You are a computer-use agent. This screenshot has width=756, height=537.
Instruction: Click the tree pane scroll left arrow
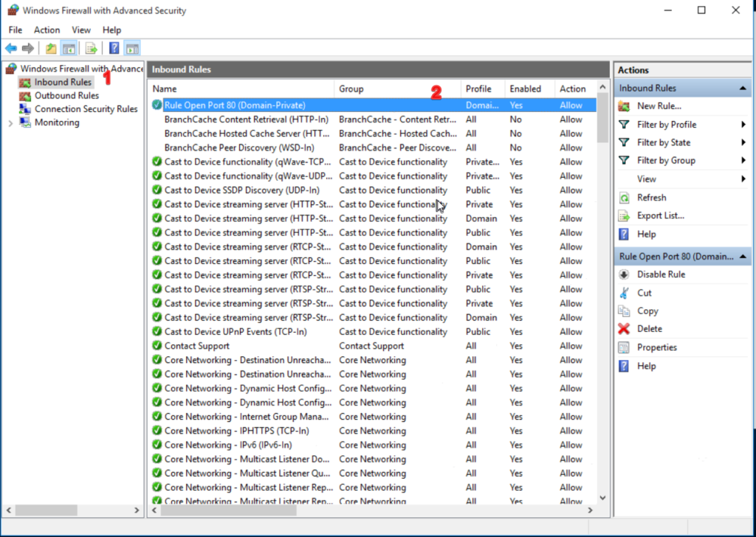tap(9, 510)
